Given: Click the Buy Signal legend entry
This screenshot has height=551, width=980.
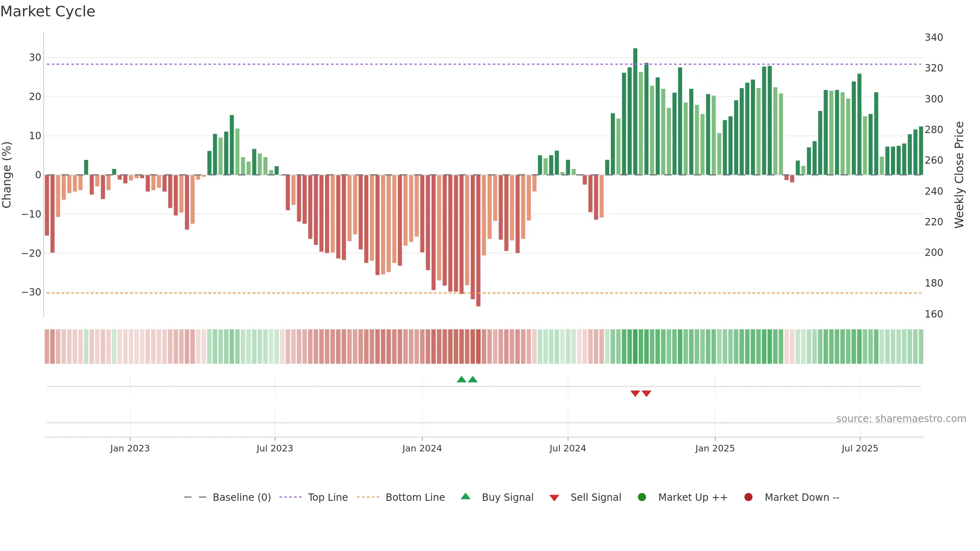Looking at the screenshot, I should (497, 497).
